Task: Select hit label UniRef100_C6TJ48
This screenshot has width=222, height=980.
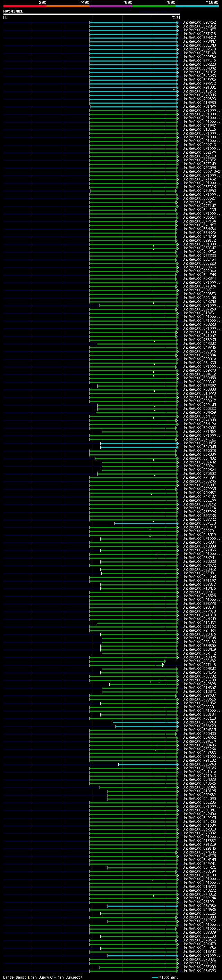Action: tap(199, 53)
